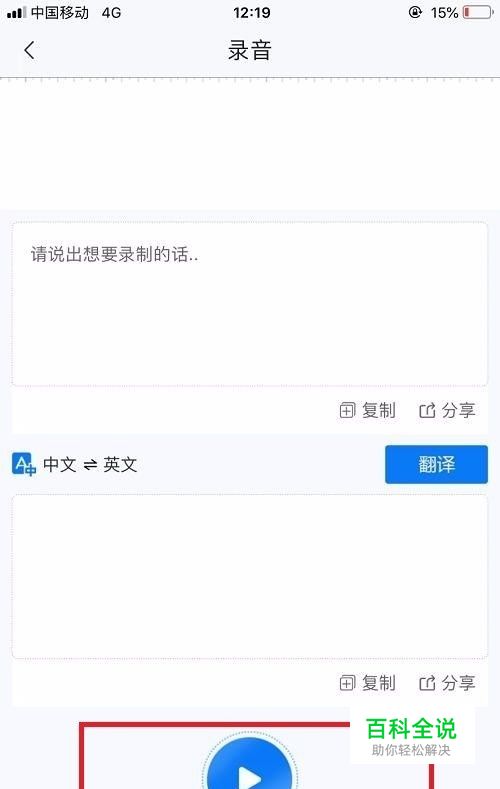The height and width of the screenshot is (789, 500).
Task: Click inside the empty translation result box
Action: pyautogui.click(x=249, y=577)
